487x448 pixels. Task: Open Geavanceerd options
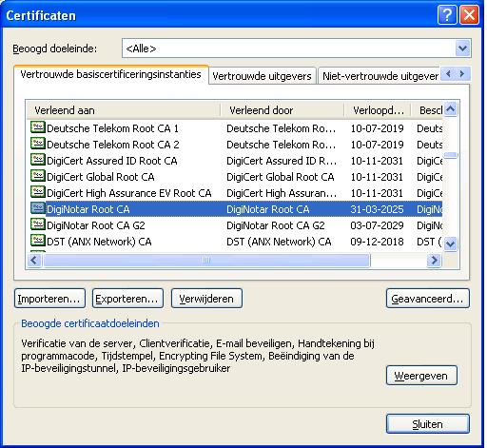pyautogui.click(x=428, y=299)
